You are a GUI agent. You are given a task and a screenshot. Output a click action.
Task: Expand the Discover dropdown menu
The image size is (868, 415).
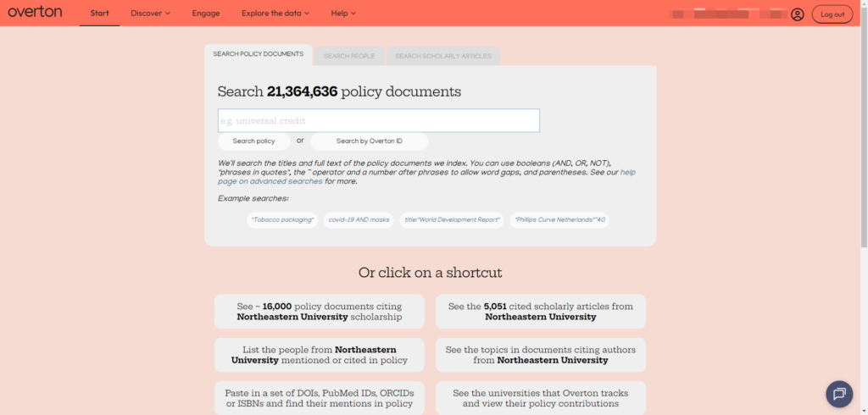pyautogui.click(x=150, y=14)
